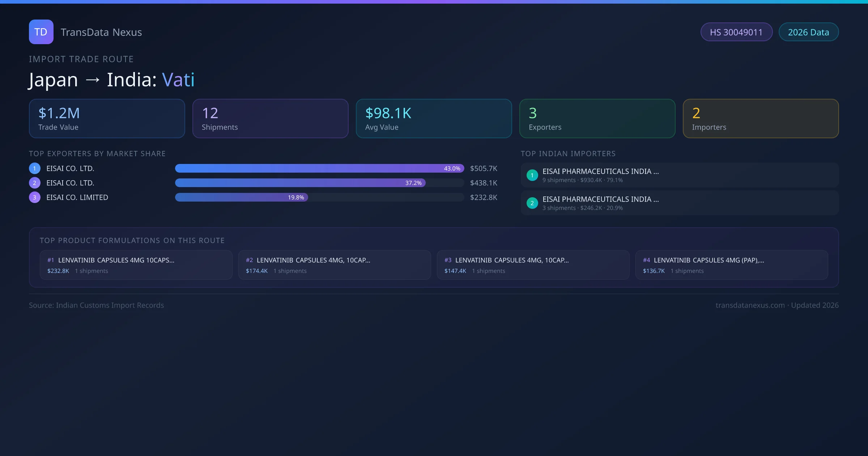868x456 pixels.
Task: Click the green rank 2 importer badge
Action: [x=532, y=203]
